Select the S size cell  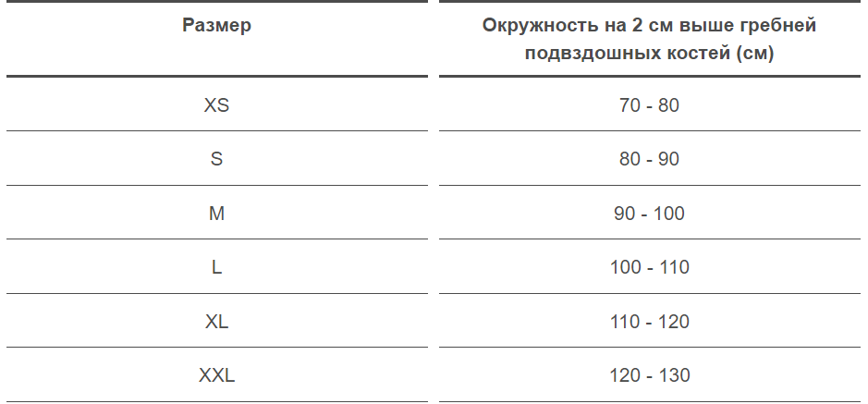point(216,159)
